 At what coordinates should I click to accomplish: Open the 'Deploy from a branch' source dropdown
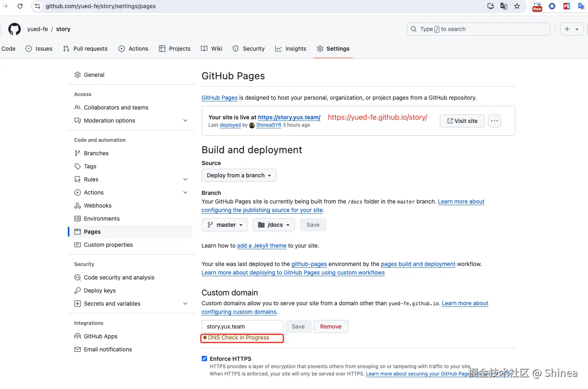(x=239, y=175)
